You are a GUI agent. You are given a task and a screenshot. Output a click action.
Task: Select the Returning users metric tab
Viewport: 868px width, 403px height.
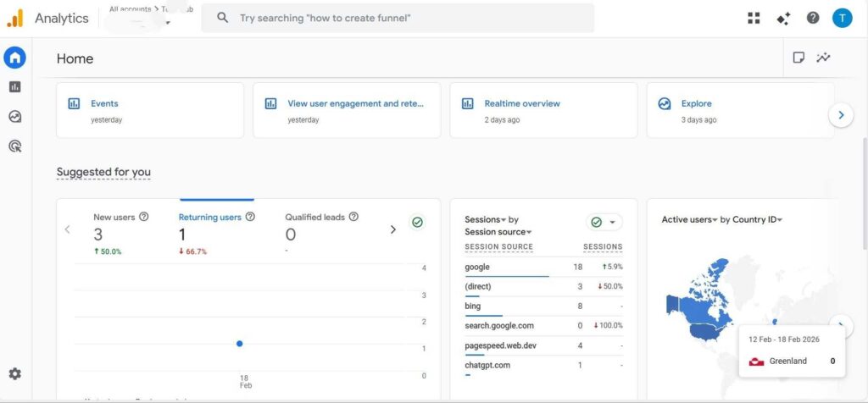pyautogui.click(x=216, y=235)
